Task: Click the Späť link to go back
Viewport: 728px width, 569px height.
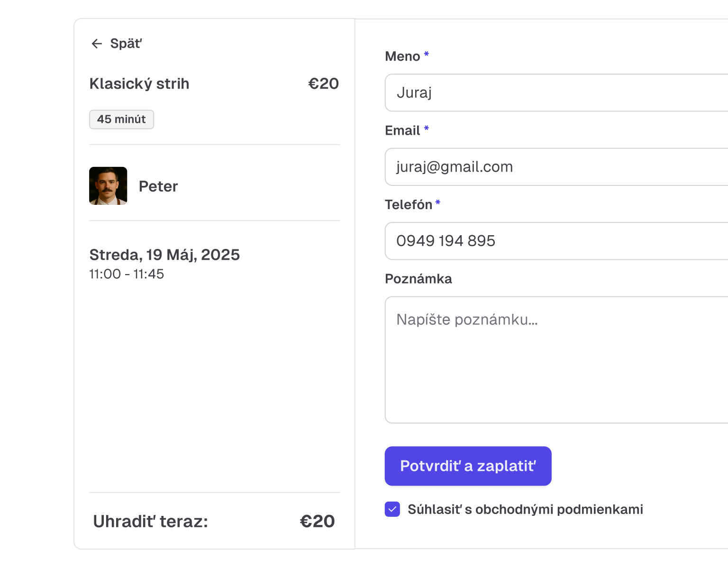Action: 125,43
